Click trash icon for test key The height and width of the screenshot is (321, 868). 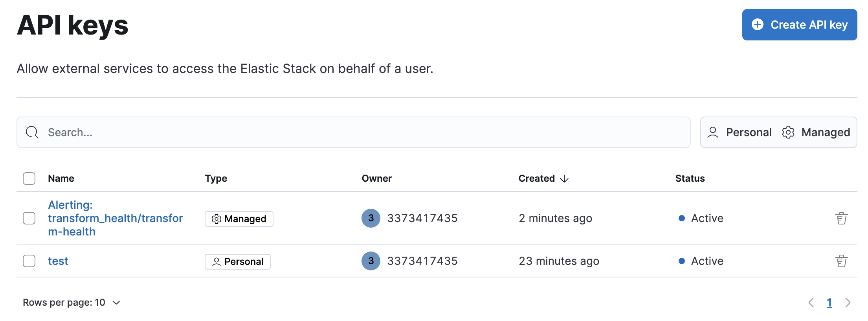coord(841,261)
